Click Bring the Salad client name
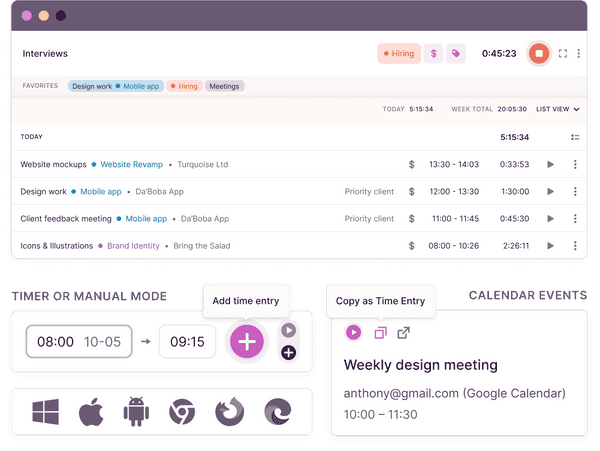Image resolution: width=600 pixels, height=451 pixels. (202, 246)
